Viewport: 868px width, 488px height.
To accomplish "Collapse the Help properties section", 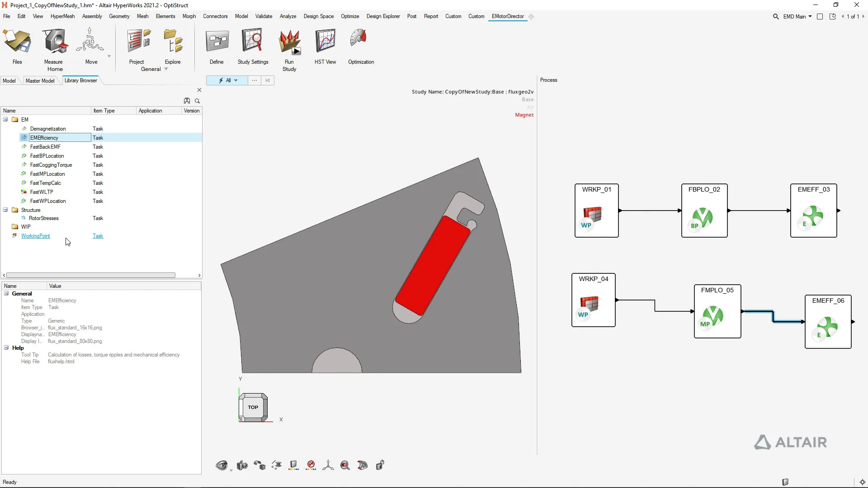I will pos(6,348).
